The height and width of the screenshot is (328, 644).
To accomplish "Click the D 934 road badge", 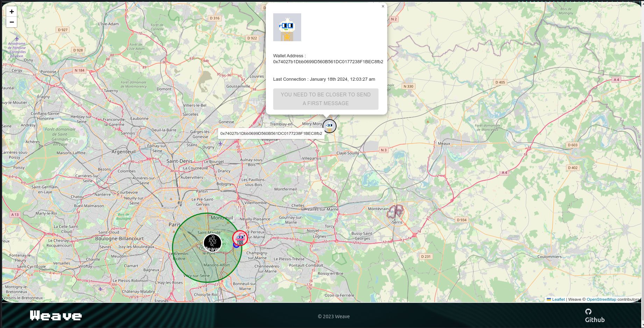I will coord(462,220).
